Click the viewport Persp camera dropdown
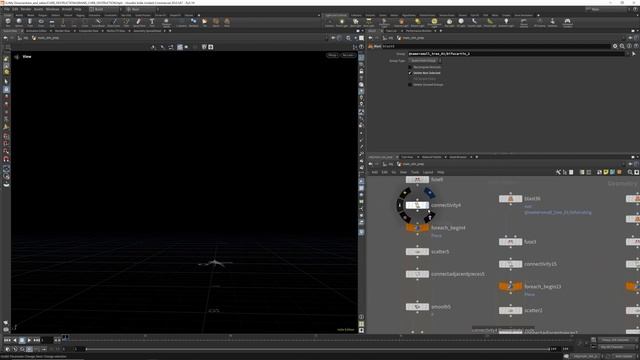This screenshot has width=640, height=360. tap(332, 55)
